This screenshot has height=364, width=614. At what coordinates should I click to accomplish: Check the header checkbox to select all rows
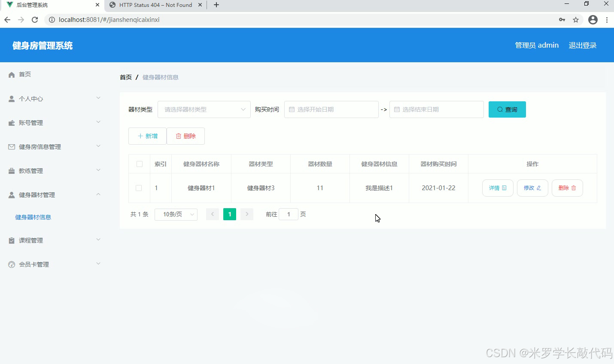[139, 164]
